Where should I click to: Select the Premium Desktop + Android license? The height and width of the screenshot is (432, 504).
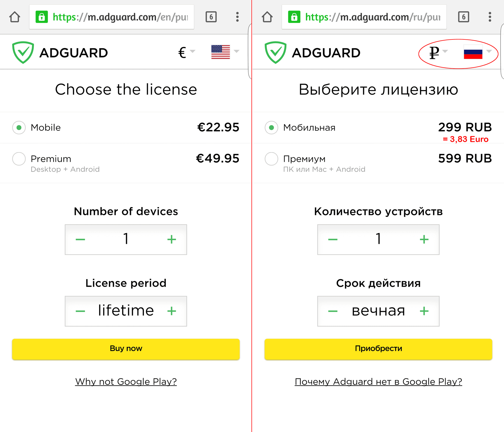tap(19, 159)
